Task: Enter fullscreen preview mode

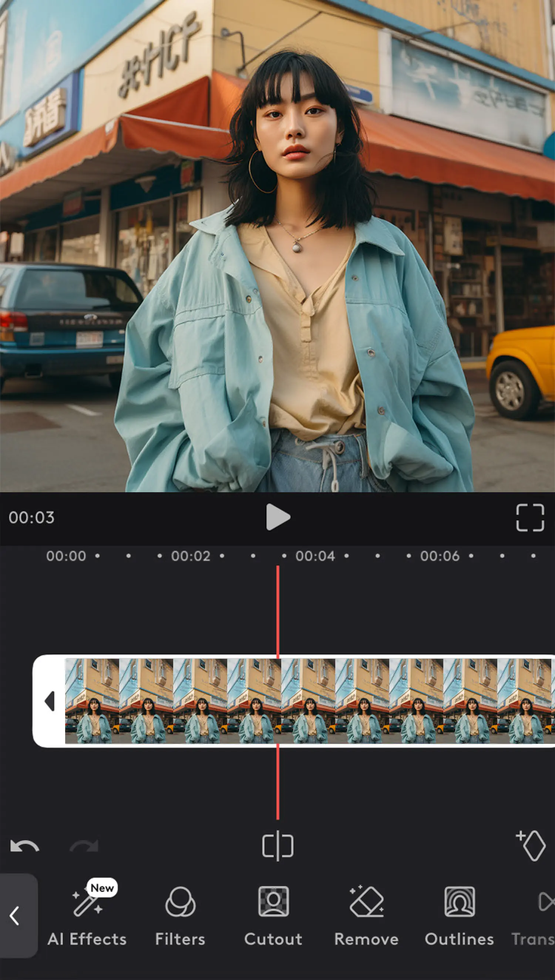Action: point(529,517)
